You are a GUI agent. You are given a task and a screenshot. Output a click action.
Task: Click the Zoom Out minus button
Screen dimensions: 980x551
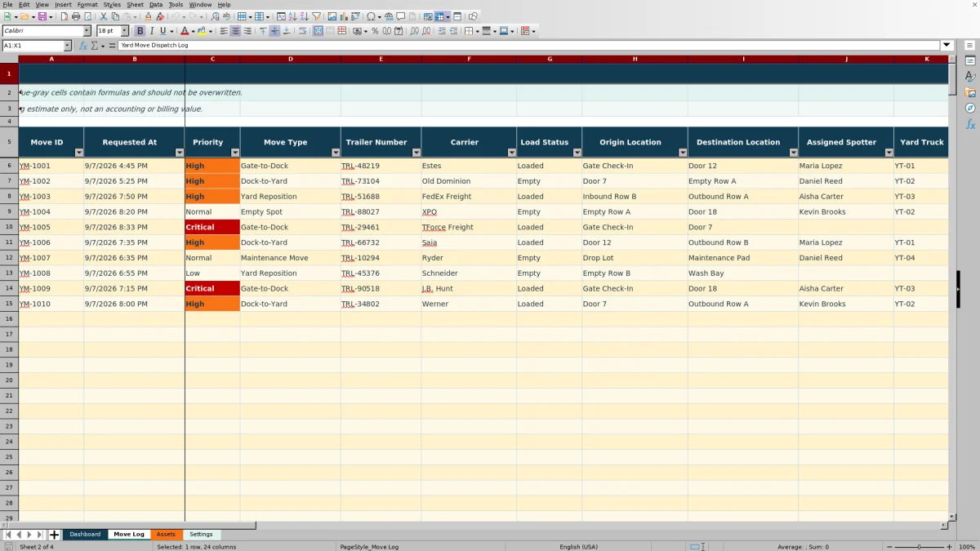[888, 547]
